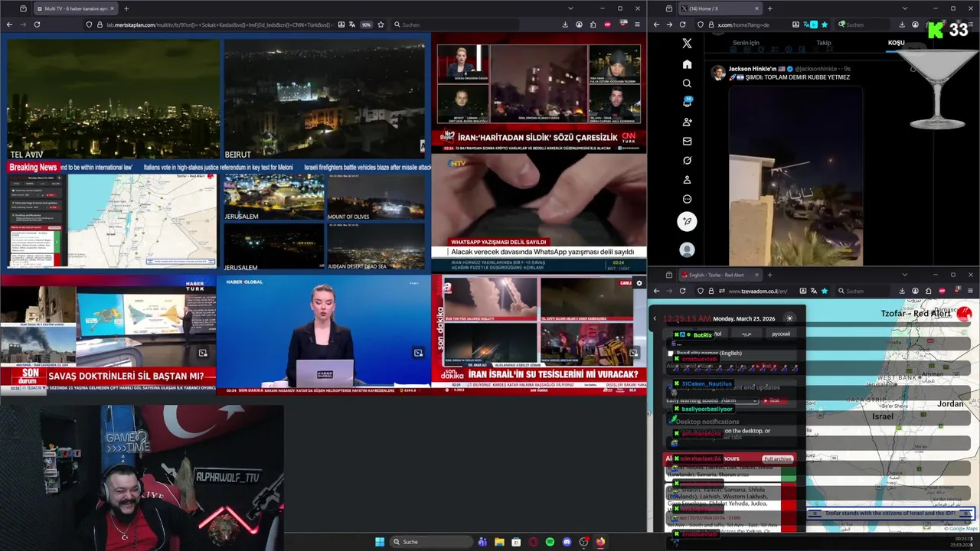Image resolution: width=980 pixels, height=551 pixels.
Task: Open X profile icon in sidebar
Action: tap(687, 180)
